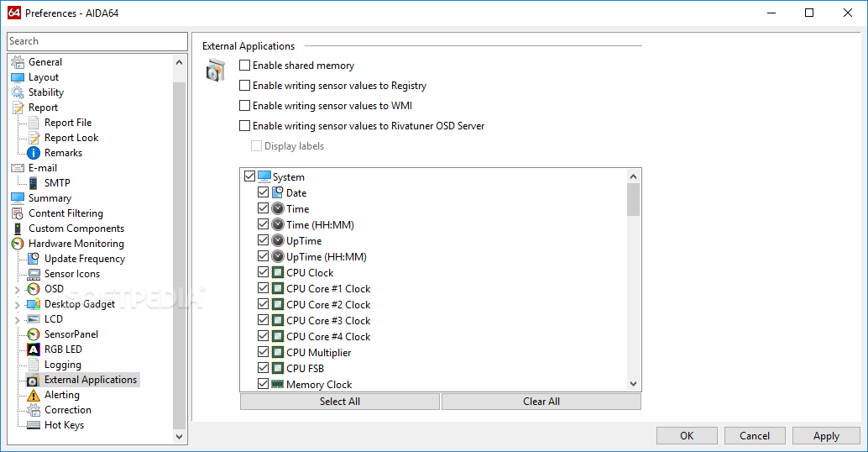Viewport: 868px width, 452px height.
Task: Click the Custom Components icon
Action: coord(18,229)
